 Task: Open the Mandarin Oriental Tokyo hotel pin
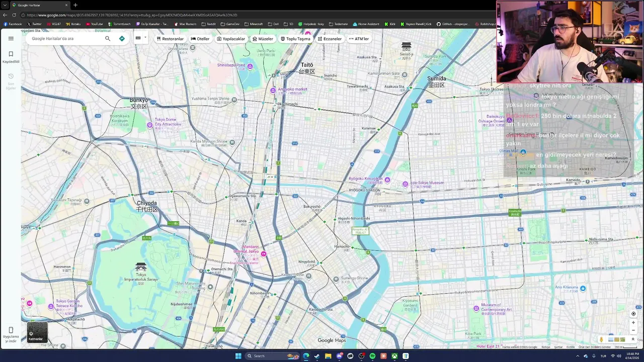(263, 254)
